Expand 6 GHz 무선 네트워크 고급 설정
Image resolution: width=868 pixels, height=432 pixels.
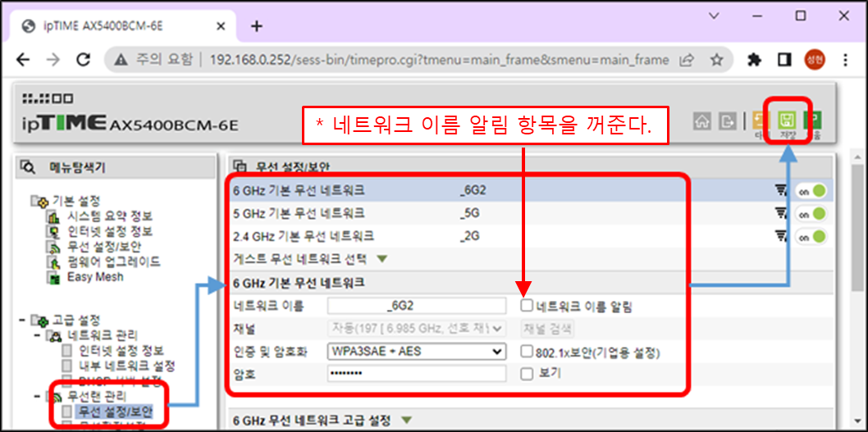pyautogui.click(x=407, y=421)
